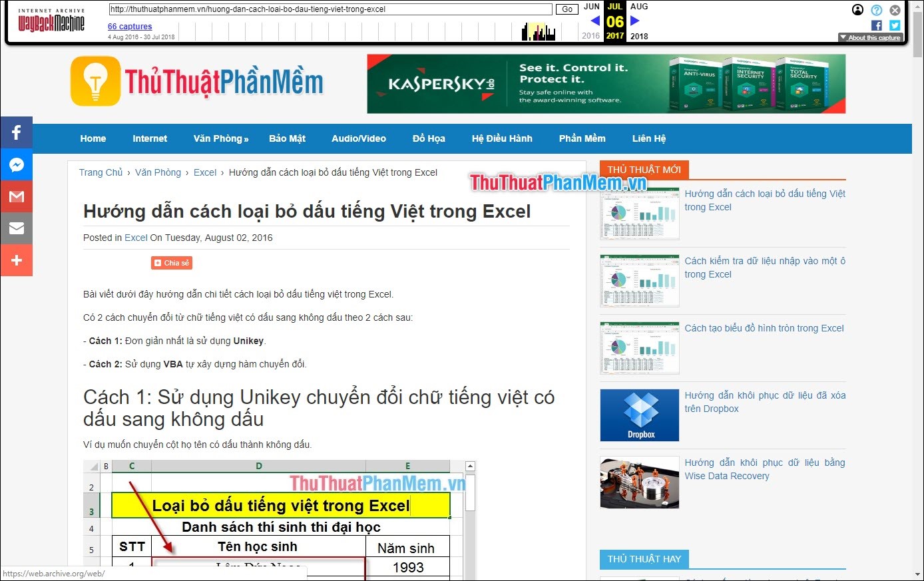Select the Bảo Mật menu item
This screenshot has width=924, height=581.
point(287,138)
